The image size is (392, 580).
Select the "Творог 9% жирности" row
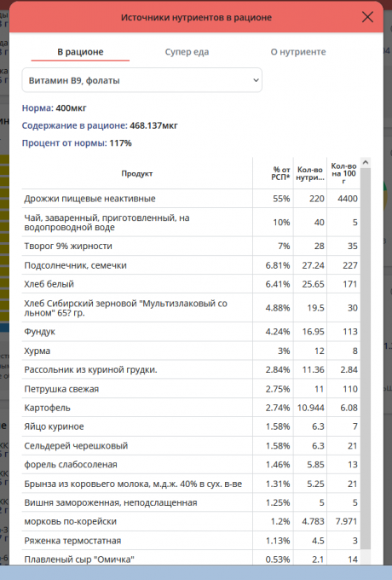(191, 246)
